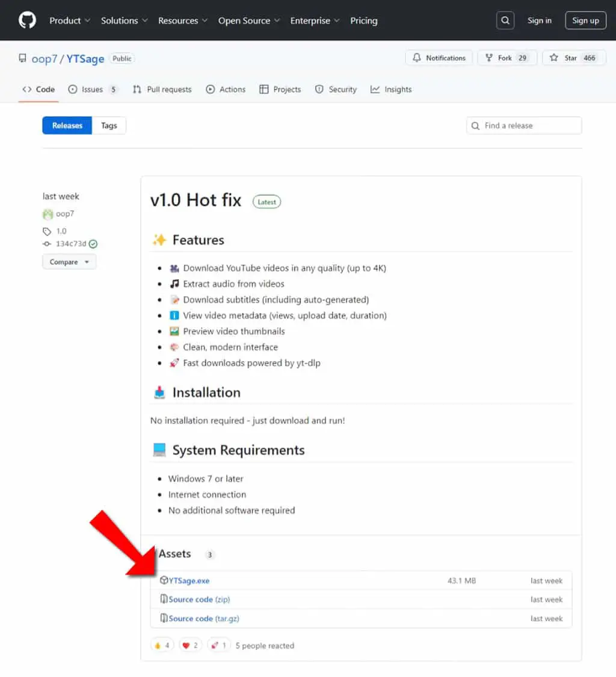
Task: Download YTSage.exe asset
Action: pyautogui.click(x=189, y=581)
